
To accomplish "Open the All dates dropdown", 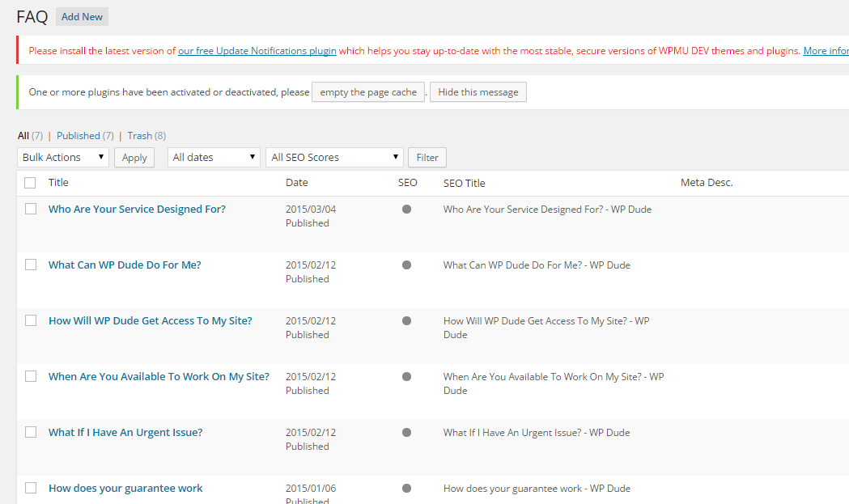I will click(x=214, y=158).
